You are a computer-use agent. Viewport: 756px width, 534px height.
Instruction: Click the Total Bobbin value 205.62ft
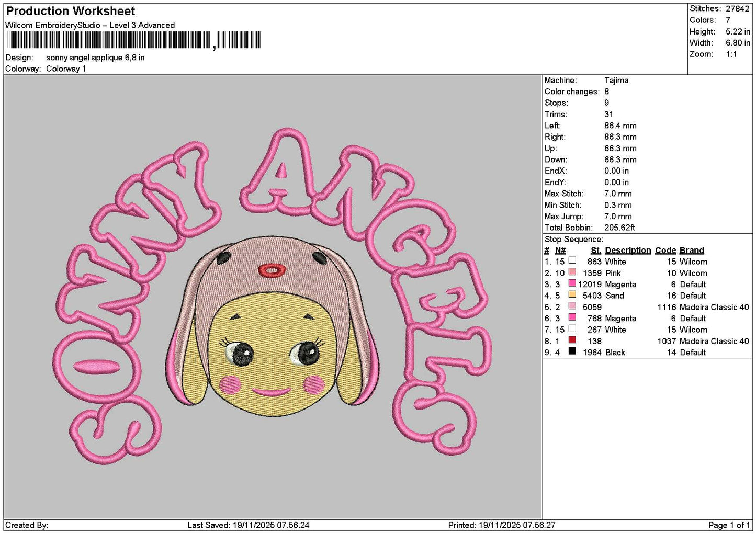[x=620, y=228]
